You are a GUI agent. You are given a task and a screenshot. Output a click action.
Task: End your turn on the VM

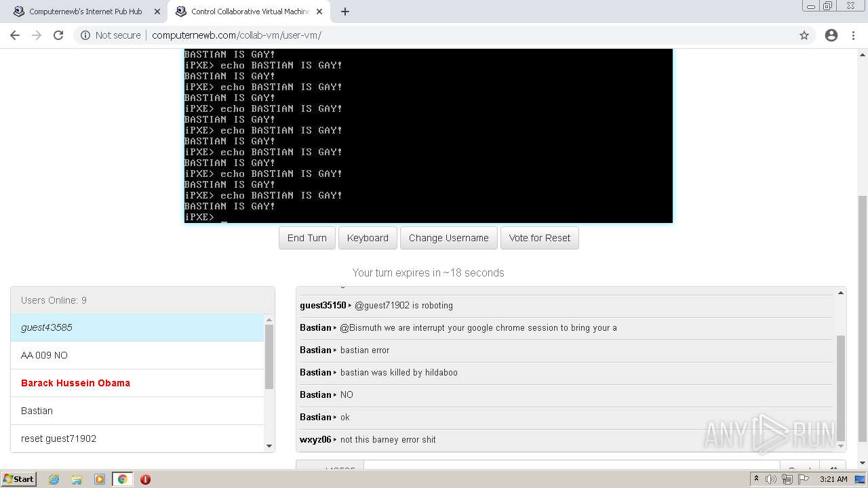tap(307, 238)
